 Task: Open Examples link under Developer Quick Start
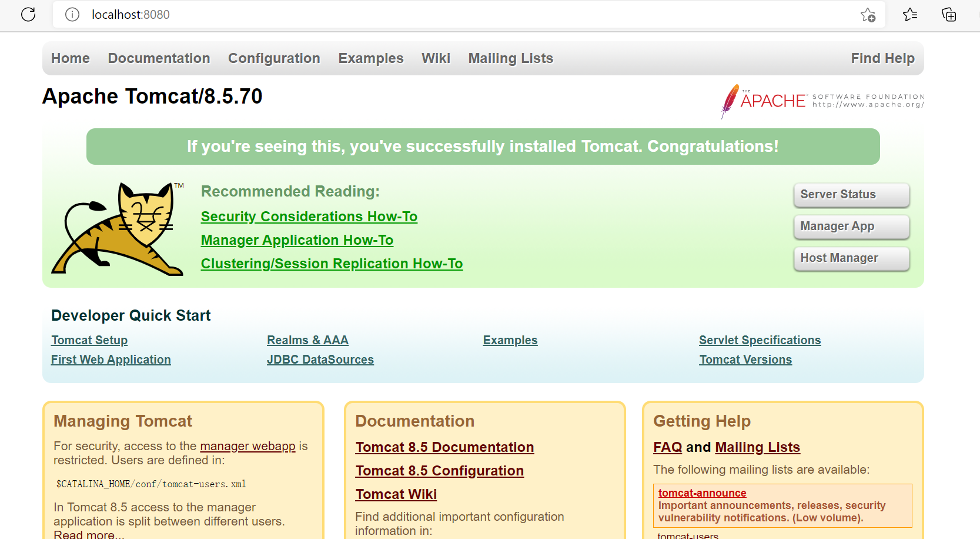tap(510, 340)
